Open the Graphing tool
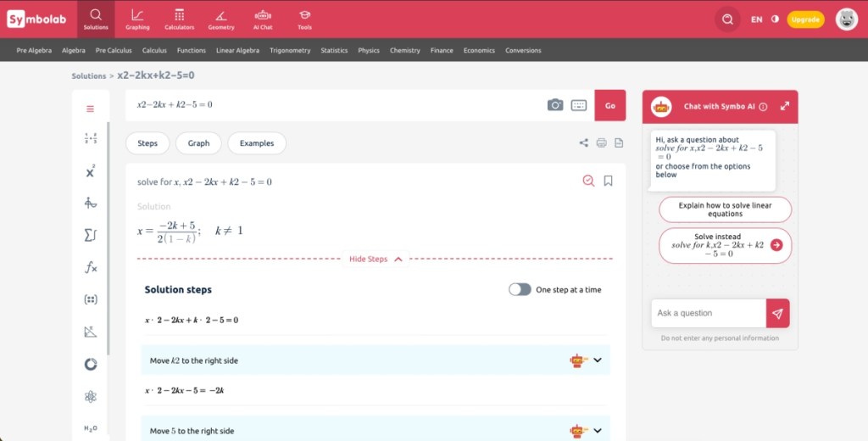Screen dimensions: 868x441 click(x=137, y=20)
